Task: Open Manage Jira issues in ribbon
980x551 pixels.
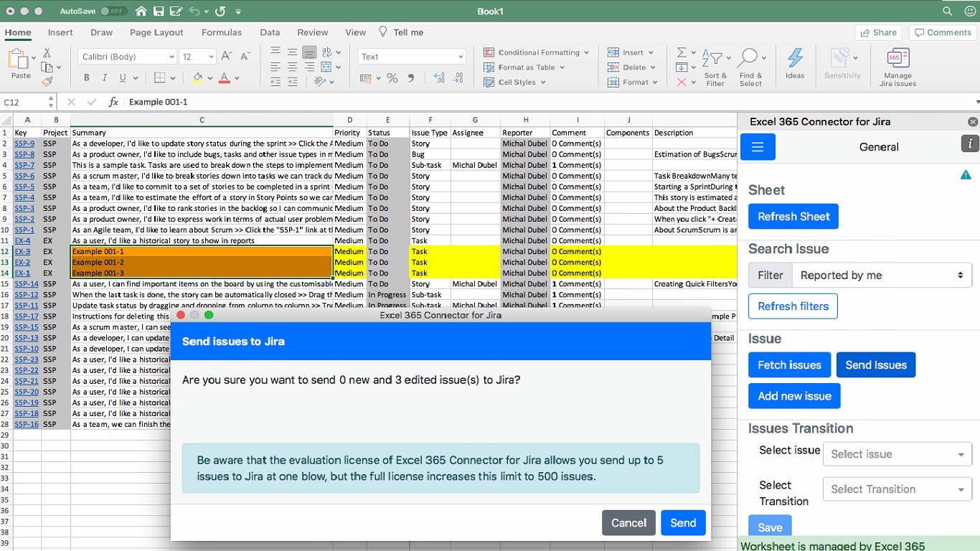Action: 897,67
